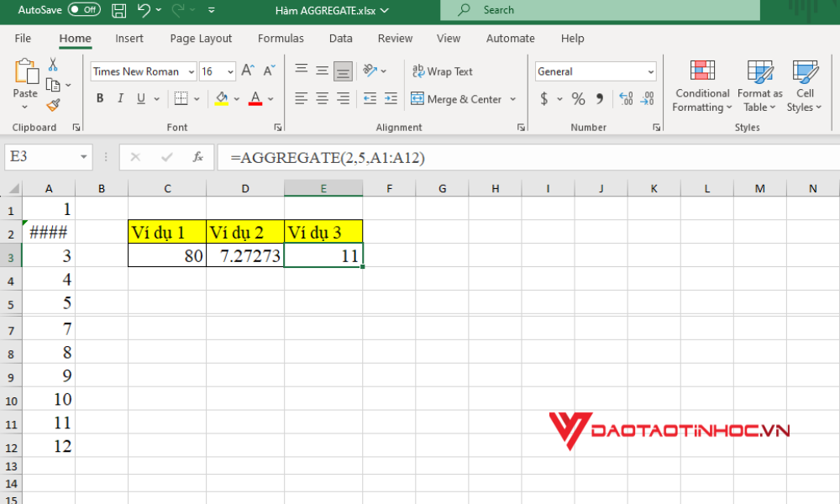
Task: Click the Cell Styles icon
Action: (x=804, y=84)
